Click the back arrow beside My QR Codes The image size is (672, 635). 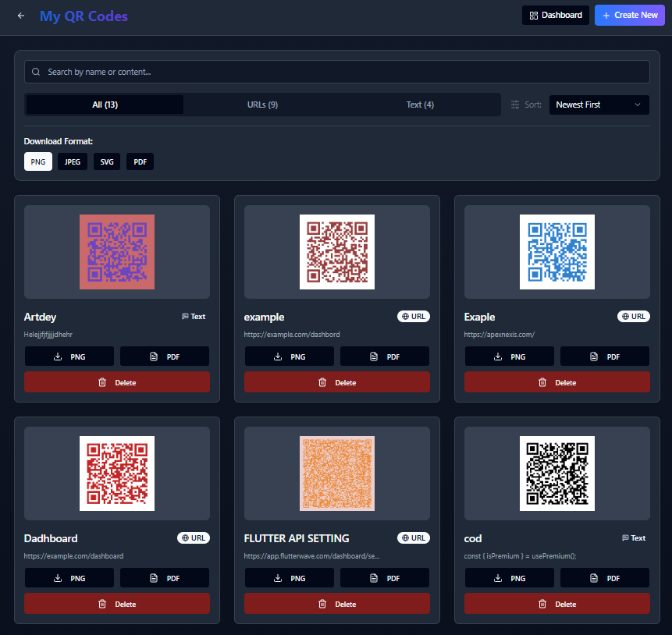click(20, 15)
